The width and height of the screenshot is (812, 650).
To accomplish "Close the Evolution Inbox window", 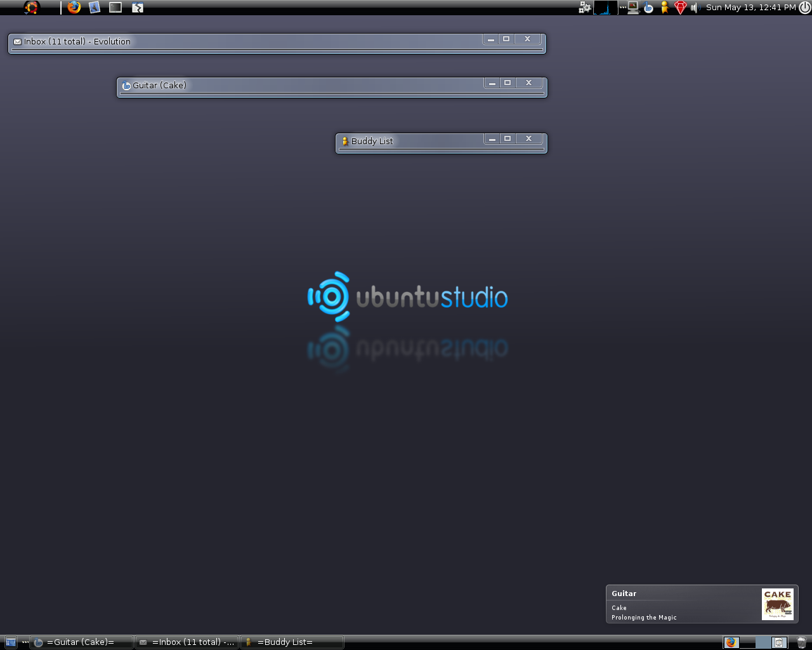I will 527,39.
